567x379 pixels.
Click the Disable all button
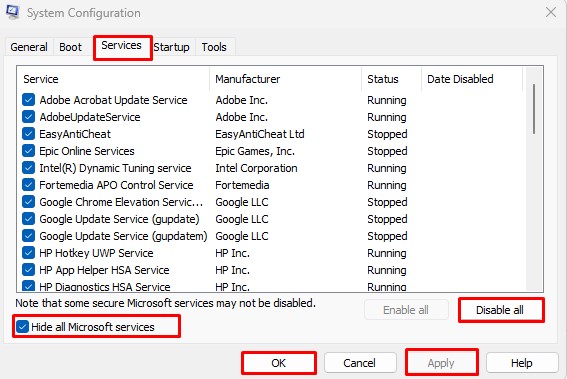[501, 310]
